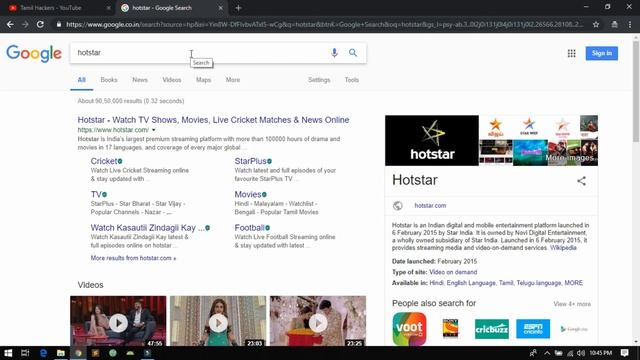Click More images in the Hotstar panel

(570, 158)
